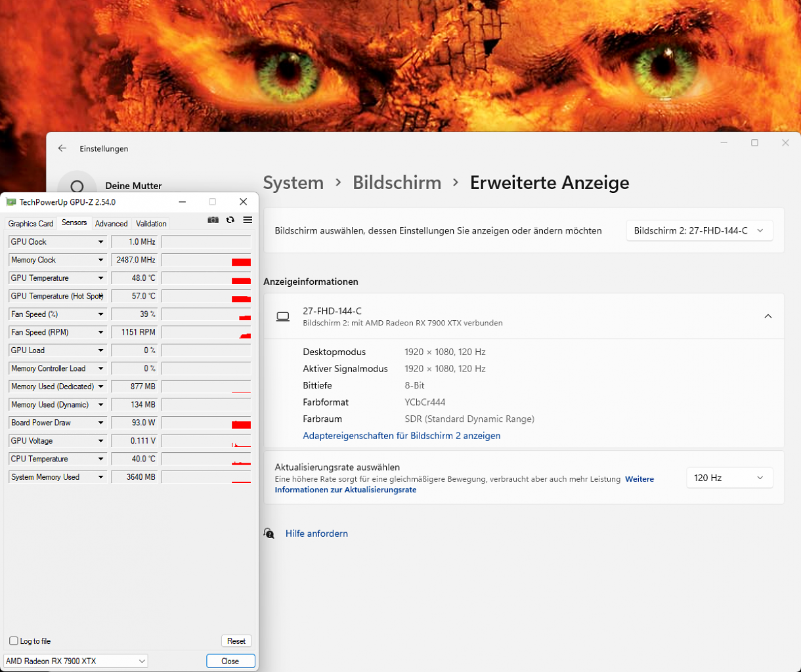Click the 877 MB dedicated memory value
This screenshot has width=801, height=672.
point(135,387)
